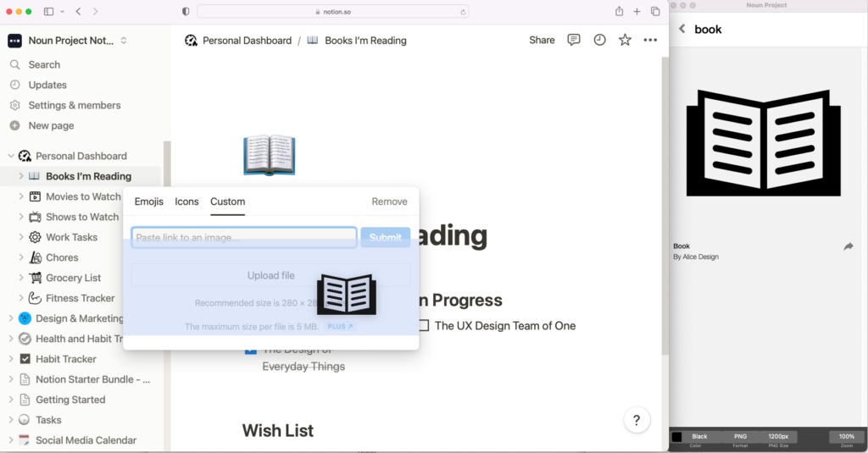This screenshot has width=868, height=453.
Task: Click the Black color swatch in Noun Project
Action: 676,437
